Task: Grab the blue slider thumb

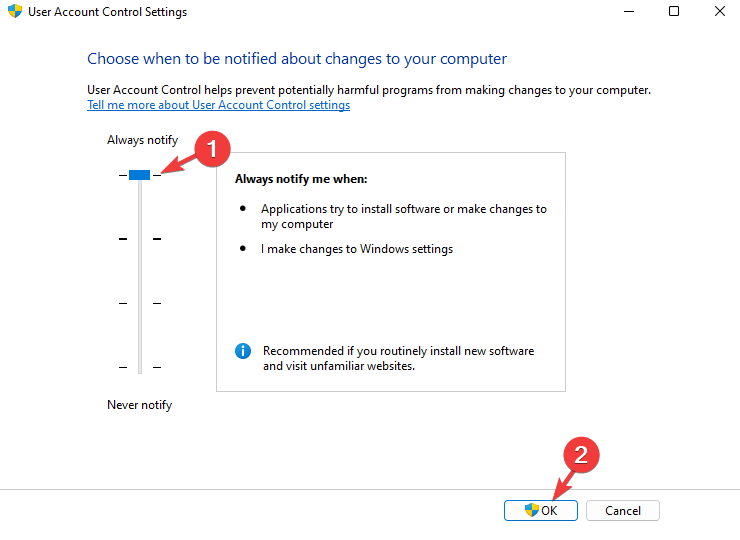Action: pyautogui.click(x=140, y=175)
